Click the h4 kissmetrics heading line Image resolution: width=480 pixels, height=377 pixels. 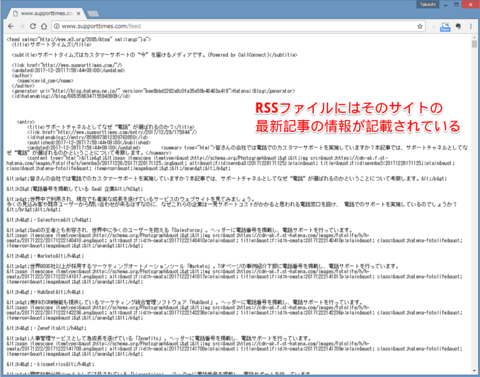point(50,364)
